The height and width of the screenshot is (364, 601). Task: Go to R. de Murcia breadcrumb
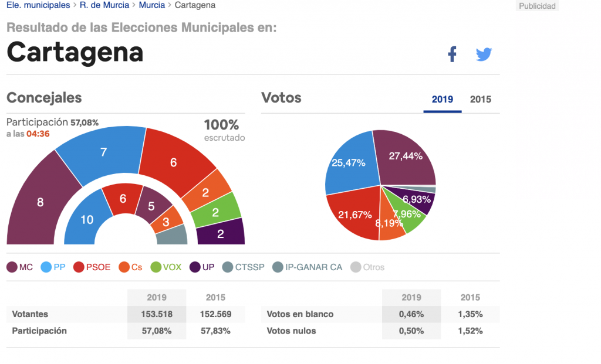click(x=104, y=5)
